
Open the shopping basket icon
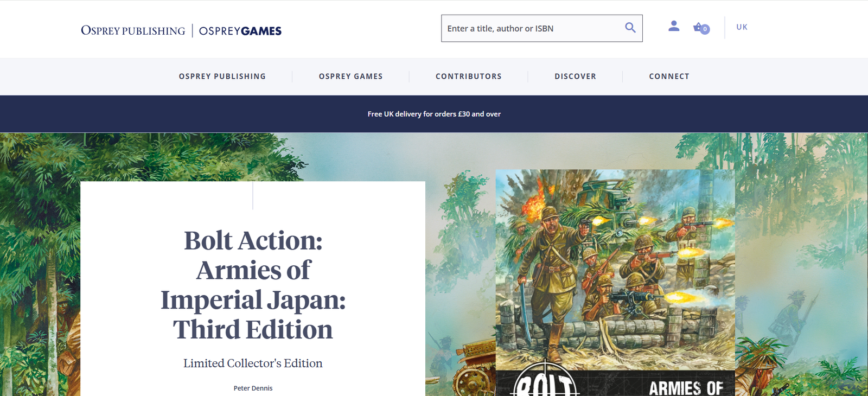pyautogui.click(x=698, y=27)
